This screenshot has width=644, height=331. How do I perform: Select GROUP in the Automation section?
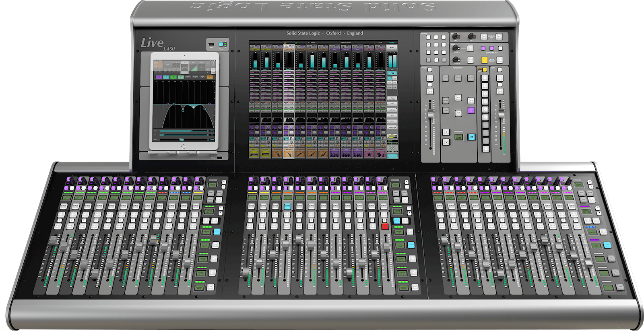[x=445, y=78]
